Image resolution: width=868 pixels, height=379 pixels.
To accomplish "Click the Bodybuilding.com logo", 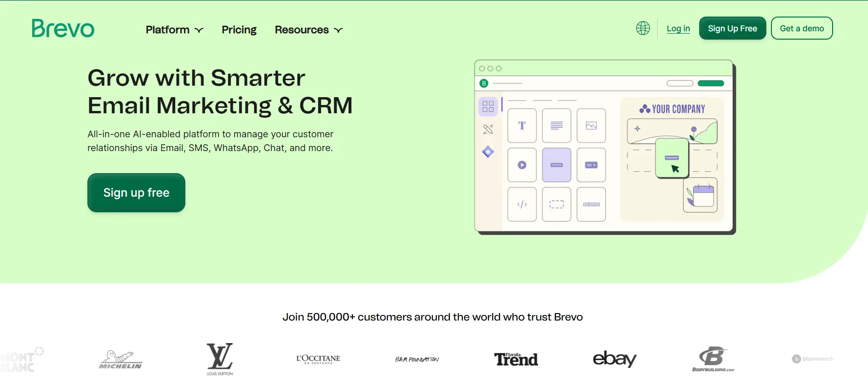I will pyautogui.click(x=713, y=359).
